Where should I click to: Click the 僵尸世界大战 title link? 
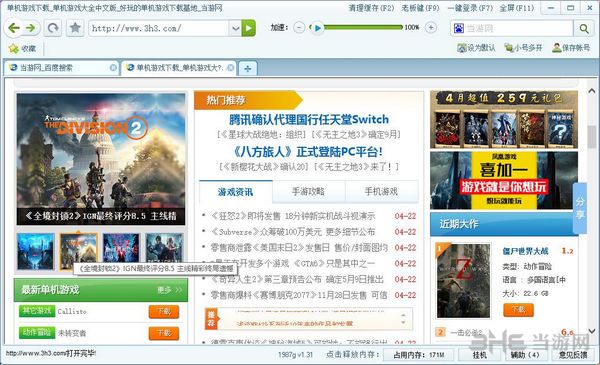(x=525, y=251)
